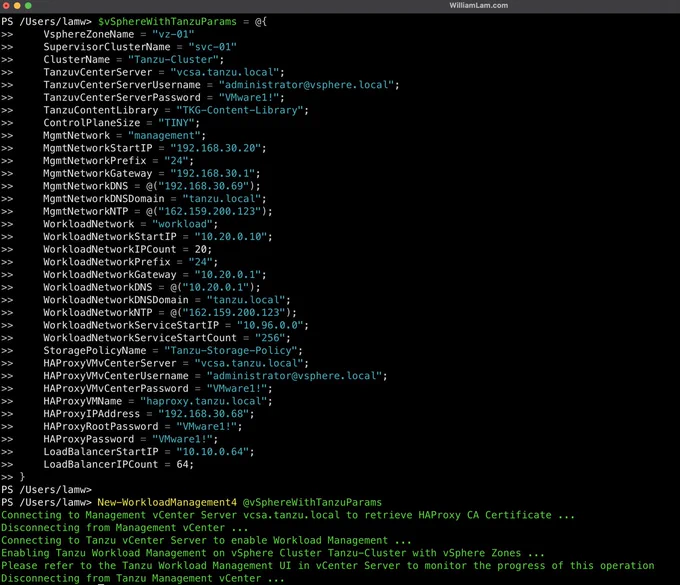Click the "Tanzu-Cluster" ClusterName value
The height and width of the screenshot is (585, 680).
[x=173, y=59]
